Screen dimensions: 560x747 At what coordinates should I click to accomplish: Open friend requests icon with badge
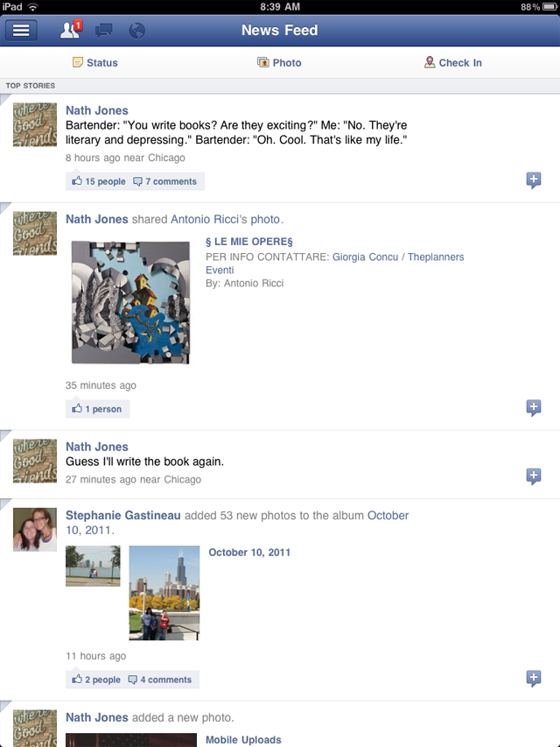71,30
